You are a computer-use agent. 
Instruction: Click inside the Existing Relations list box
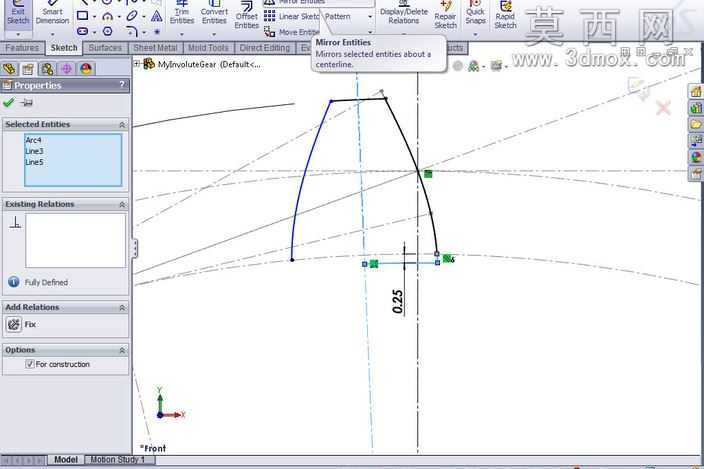[75, 240]
